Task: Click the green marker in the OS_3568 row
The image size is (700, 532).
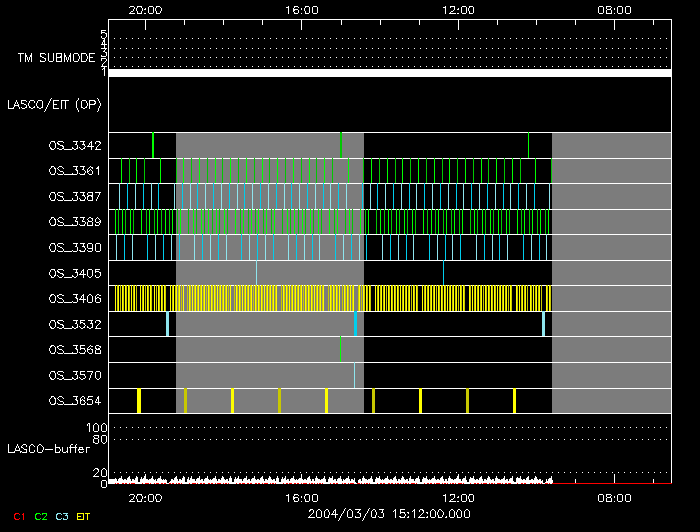Action: (341, 349)
